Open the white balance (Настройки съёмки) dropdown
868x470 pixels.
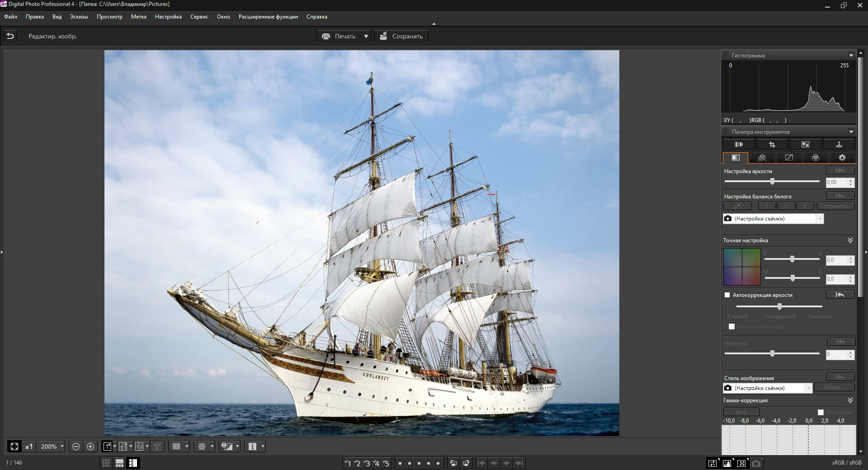[x=820, y=219]
